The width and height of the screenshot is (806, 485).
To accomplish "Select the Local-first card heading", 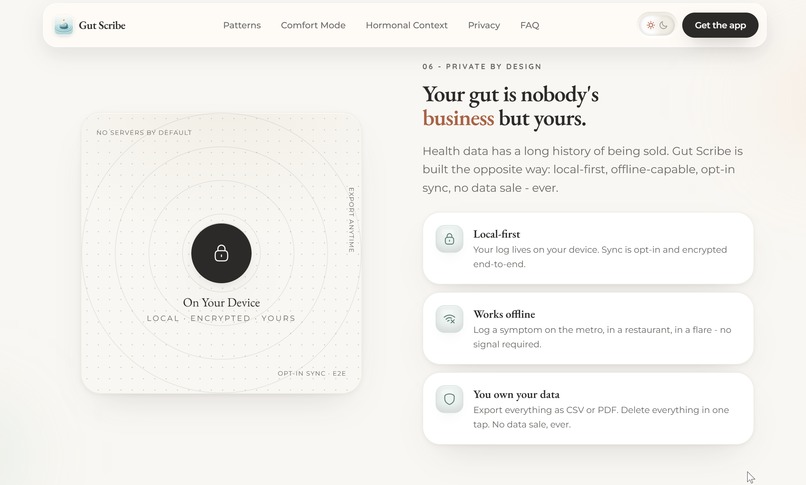I will pyautogui.click(x=497, y=234).
